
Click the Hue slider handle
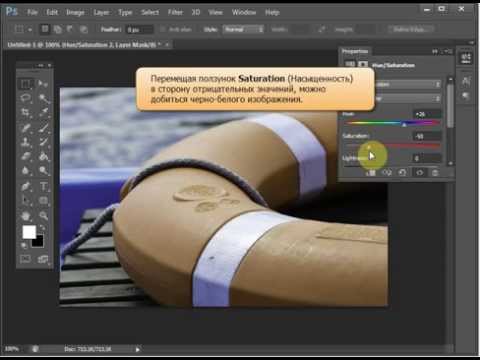pos(404,125)
